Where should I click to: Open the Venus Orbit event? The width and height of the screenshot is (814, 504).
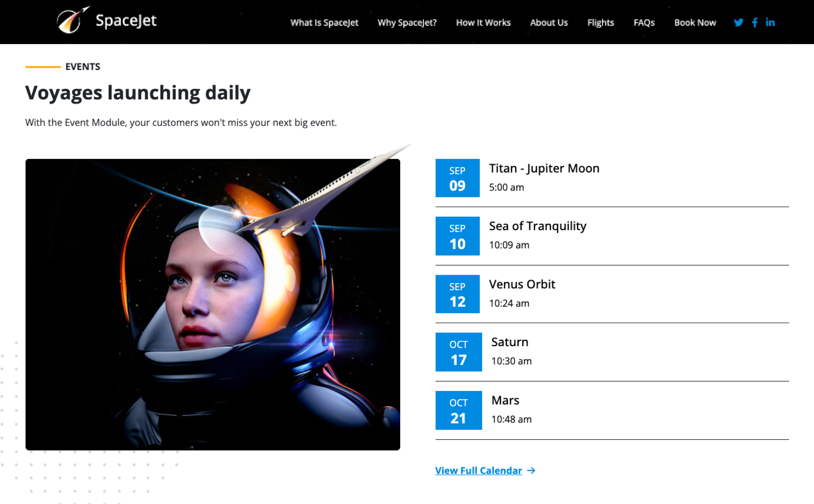522,284
